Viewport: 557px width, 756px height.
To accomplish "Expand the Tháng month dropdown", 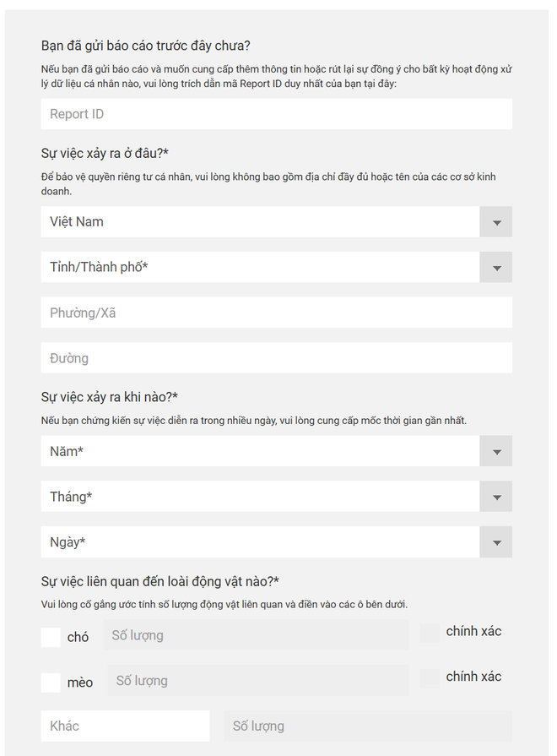I will point(260,497).
